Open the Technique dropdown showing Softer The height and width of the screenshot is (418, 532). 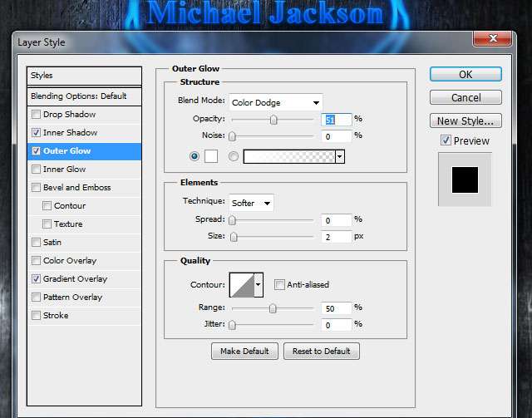point(251,203)
